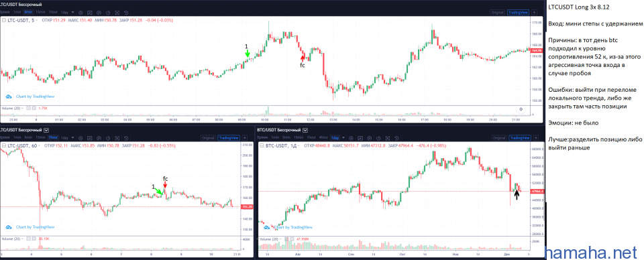Expand BTC/USDT pair selector dropdown
The width and height of the screenshot is (644, 260).
(305, 131)
